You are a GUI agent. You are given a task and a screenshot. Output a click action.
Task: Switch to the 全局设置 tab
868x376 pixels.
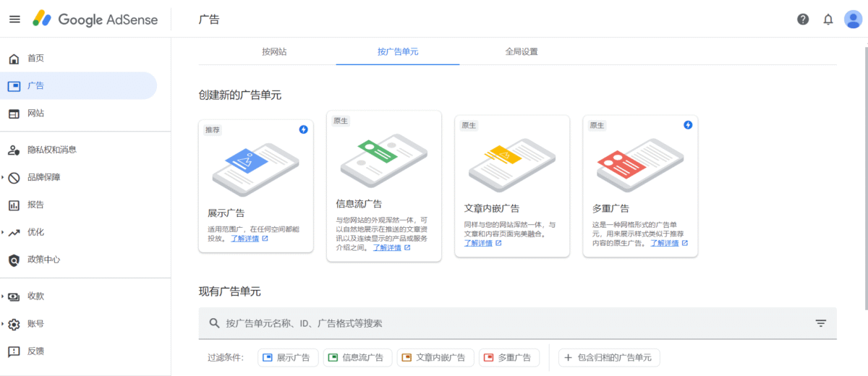click(x=522, y=52)
